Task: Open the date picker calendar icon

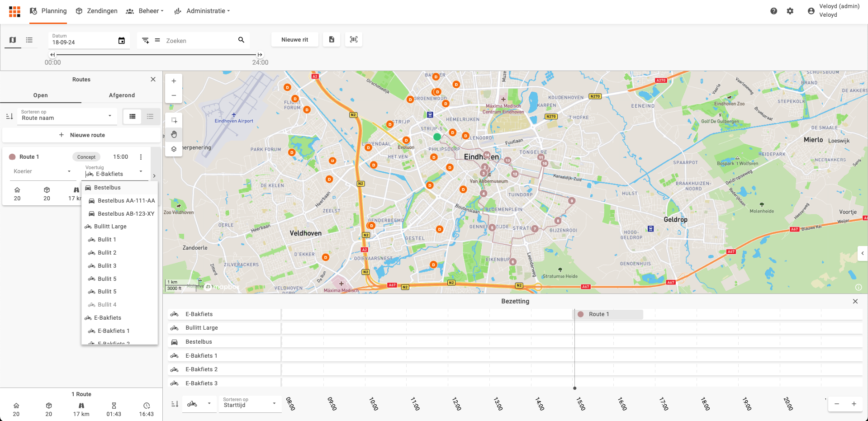Action: pyautogui.click(x=121, y=41)
